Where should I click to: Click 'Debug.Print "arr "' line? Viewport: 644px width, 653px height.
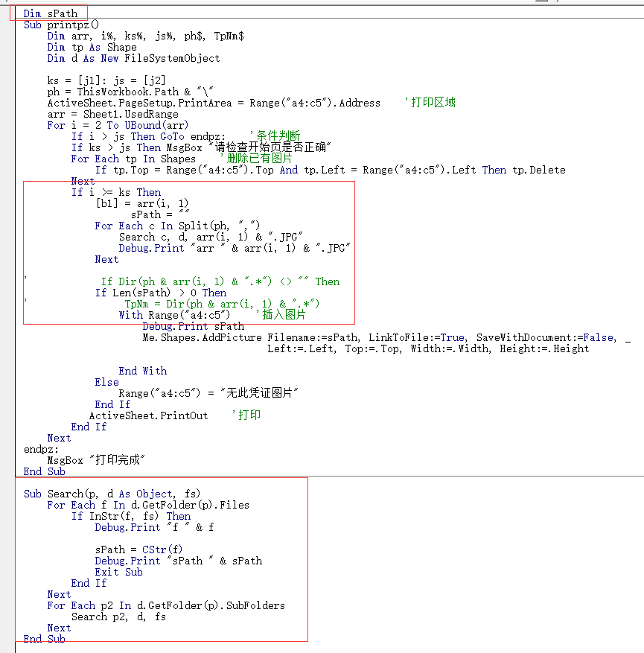click(x=235, y=249)
